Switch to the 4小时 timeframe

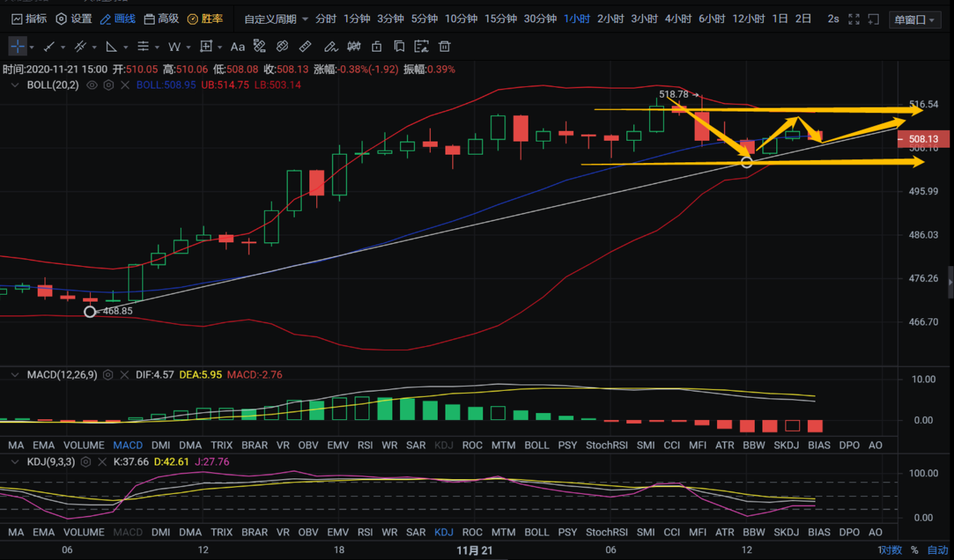(x=678, y=18)
